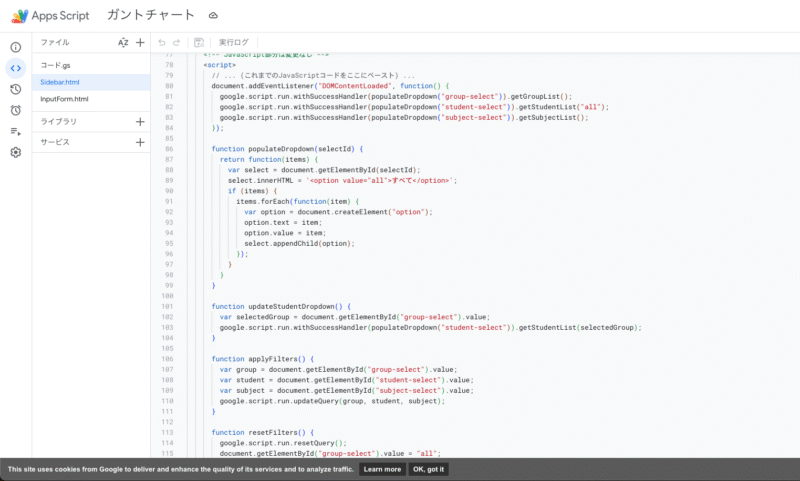
Task: Click the getStudentList("all") code line
Action: (x=414, y=107)
